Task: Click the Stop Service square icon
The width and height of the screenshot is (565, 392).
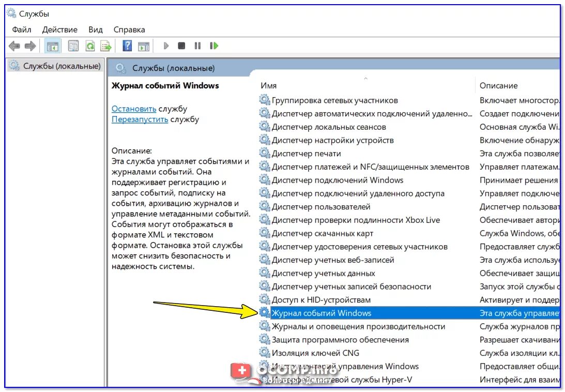Action: click(181, 46)
